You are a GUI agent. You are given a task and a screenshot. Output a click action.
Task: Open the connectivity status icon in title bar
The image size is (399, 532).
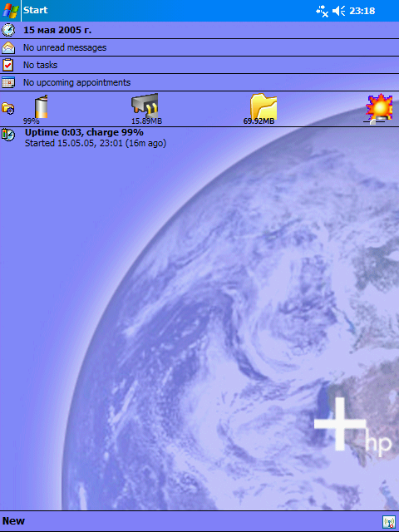tap(322, 11)
